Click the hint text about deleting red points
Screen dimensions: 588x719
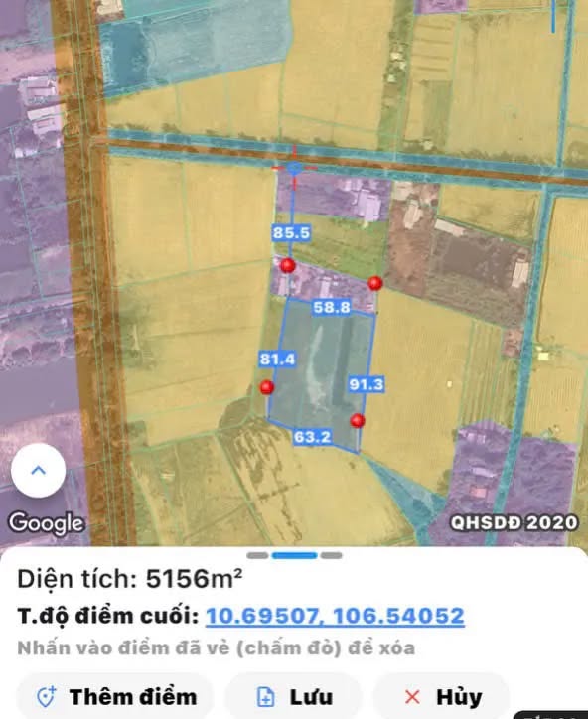point(216,647)
